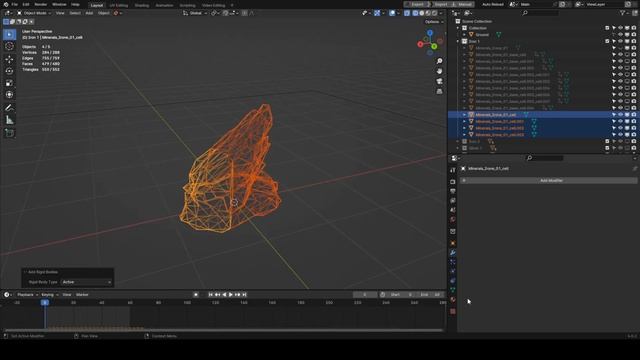
Task: Toggle the camera view icon
Action: 439,81
